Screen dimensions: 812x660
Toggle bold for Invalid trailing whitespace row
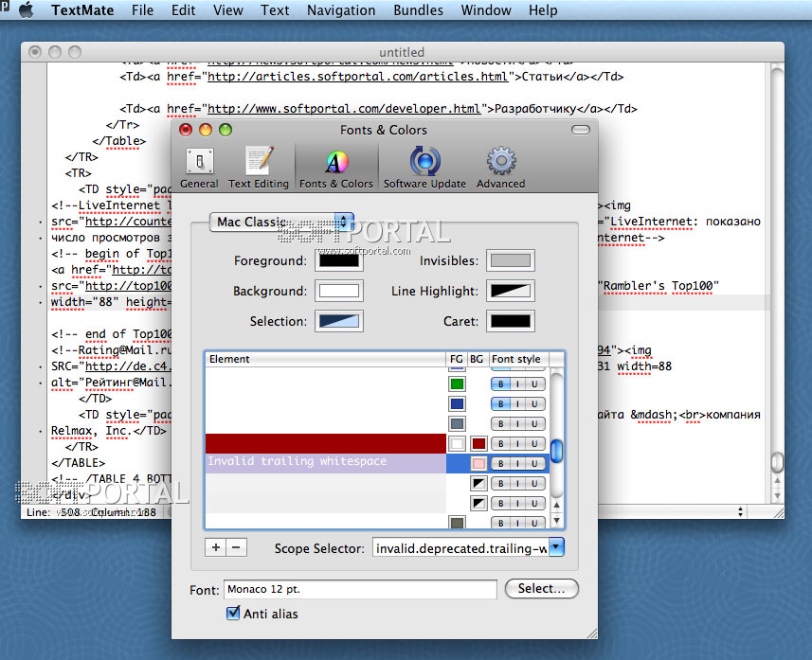click(500, 463)
